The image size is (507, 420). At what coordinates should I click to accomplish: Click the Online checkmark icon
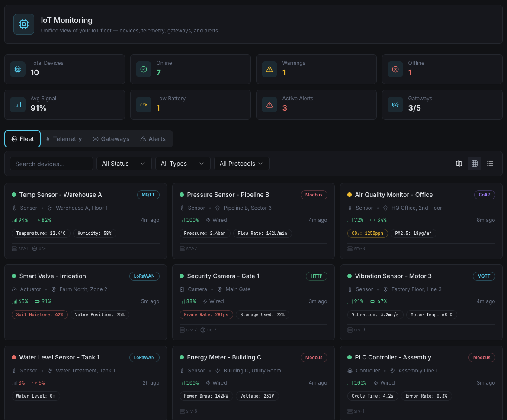click(144, 69)
